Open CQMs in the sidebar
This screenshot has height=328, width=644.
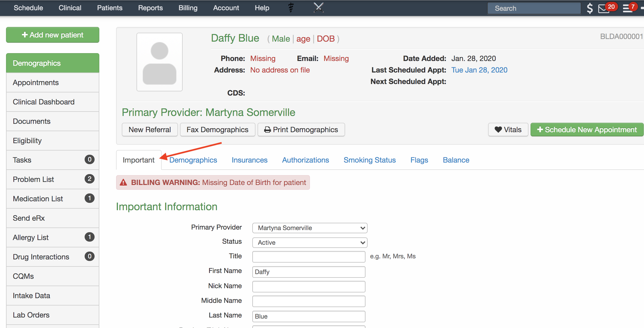[53, 276]
